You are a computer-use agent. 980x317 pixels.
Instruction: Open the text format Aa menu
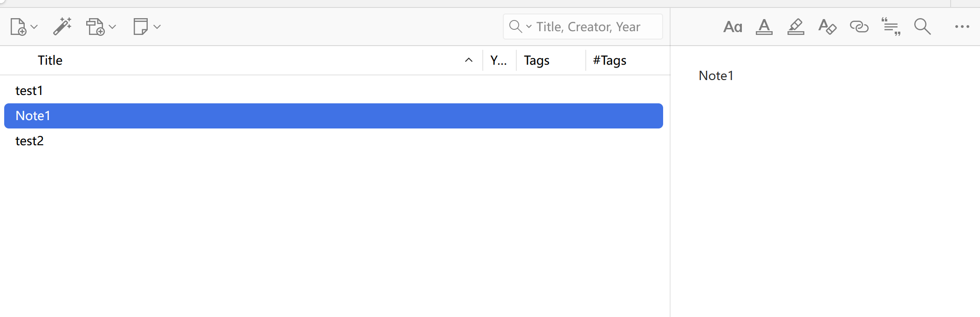click(x=733, y=27)
